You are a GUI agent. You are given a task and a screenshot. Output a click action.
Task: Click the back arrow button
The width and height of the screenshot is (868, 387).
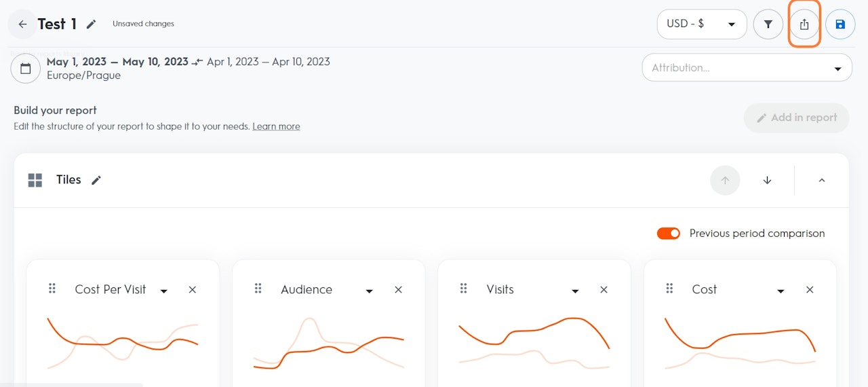(22, 24)
